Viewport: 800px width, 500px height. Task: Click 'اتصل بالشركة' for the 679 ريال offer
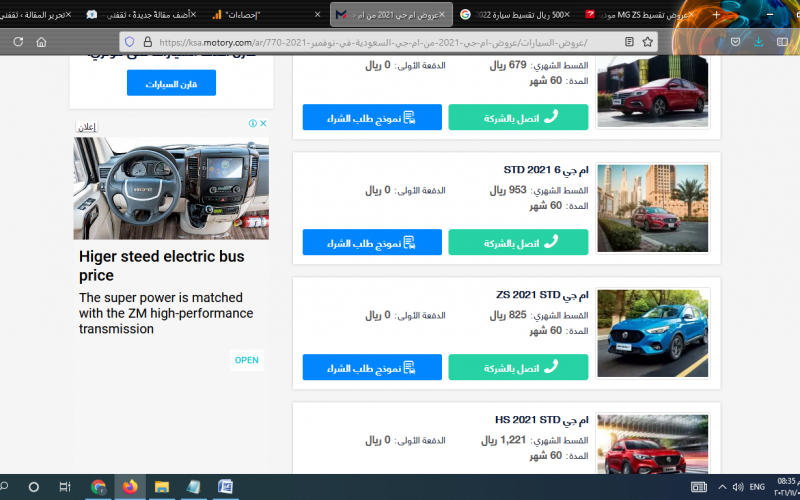click(x=518, y=117)
